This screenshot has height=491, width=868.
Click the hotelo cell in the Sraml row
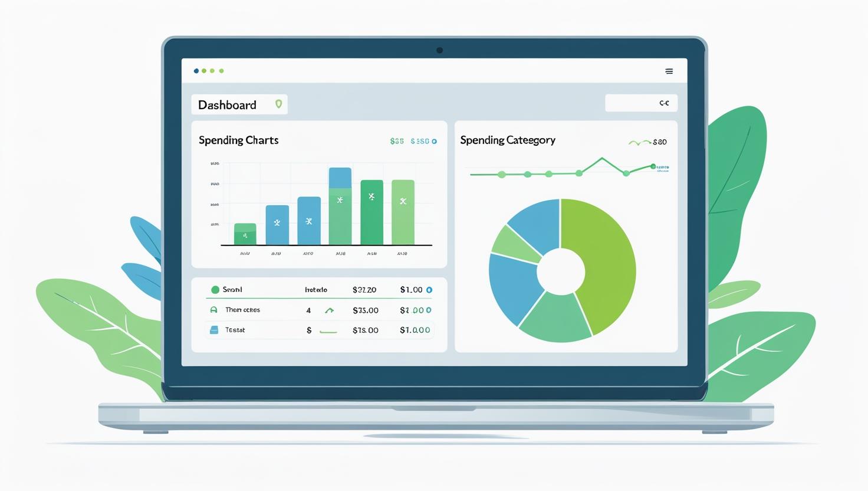316,290
